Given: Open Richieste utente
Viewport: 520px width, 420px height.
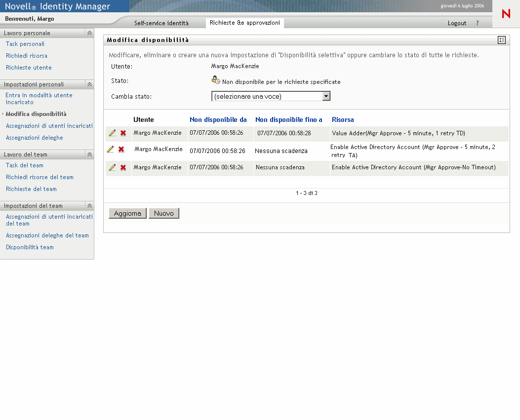Looking at the screenshot, I should coord(29,68).
